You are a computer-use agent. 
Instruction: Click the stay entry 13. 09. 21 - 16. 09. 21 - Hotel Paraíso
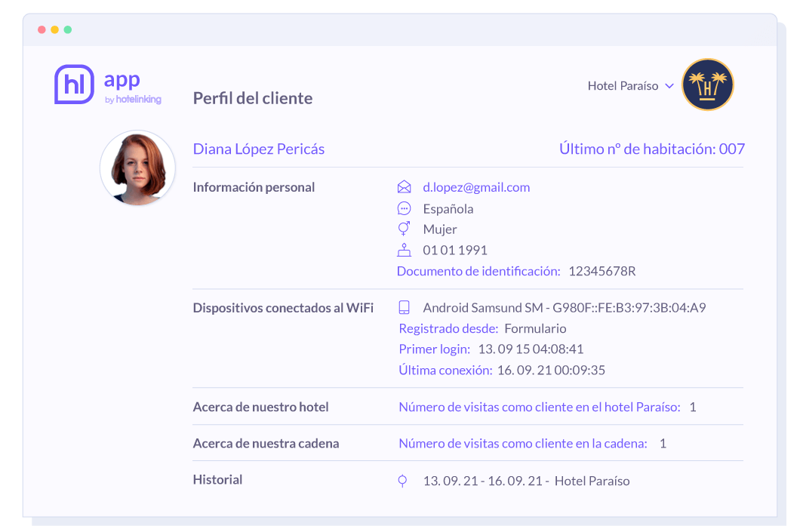(x=527, y=481)
